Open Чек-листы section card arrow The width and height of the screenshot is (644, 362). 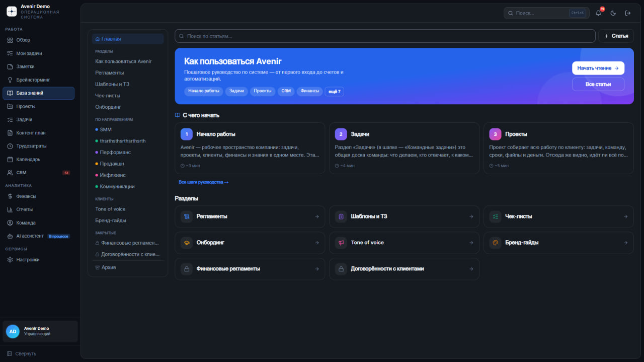626,216
